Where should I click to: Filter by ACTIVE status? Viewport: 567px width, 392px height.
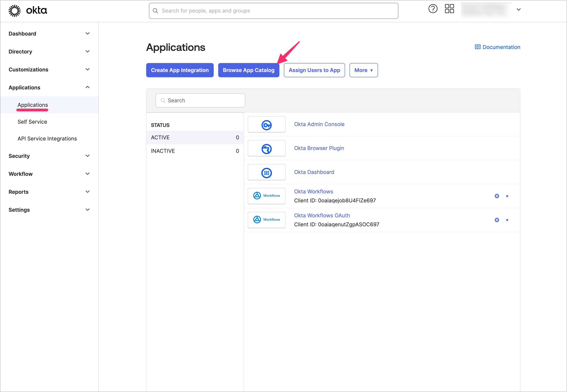coord(195,137)
